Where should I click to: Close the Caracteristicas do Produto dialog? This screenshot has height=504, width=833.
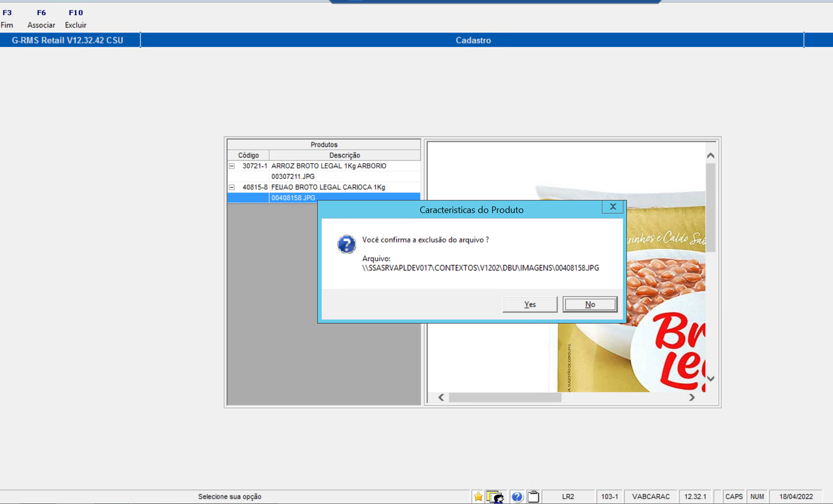point(612,207)
